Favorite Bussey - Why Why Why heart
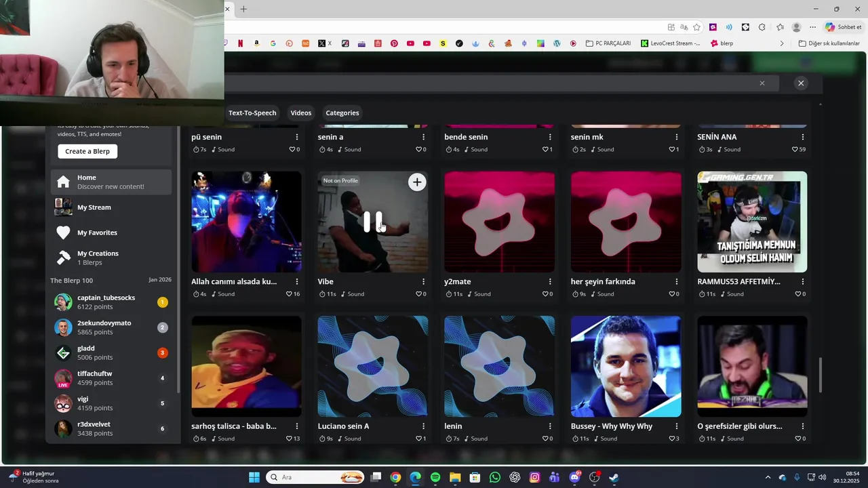Image resolution: width=868 pixels, height=488 pixels. coord(671,439)
